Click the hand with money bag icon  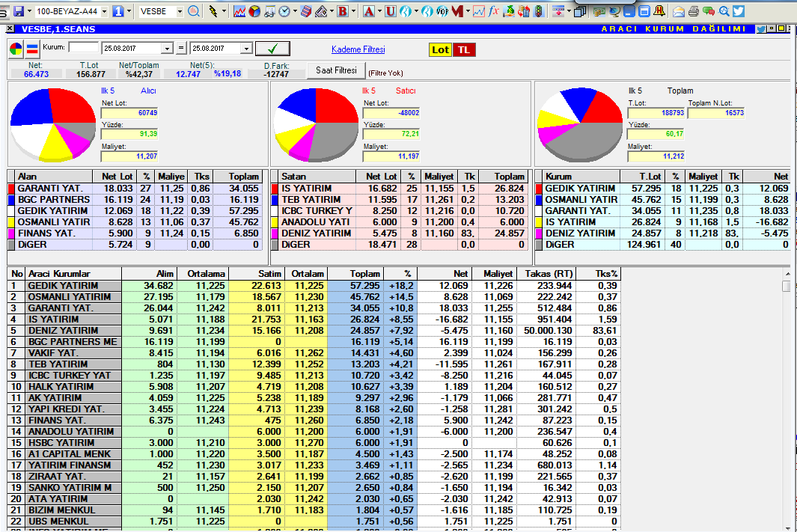[508, 10]
